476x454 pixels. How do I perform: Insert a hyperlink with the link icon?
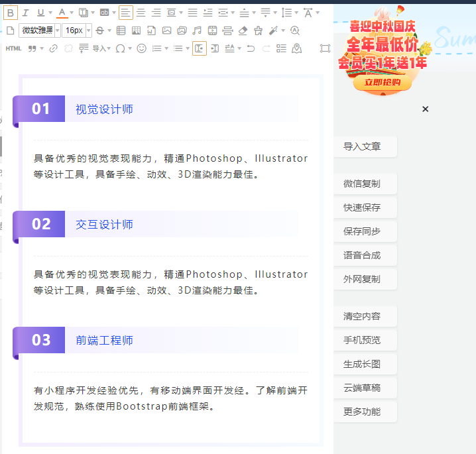(54, 48)
